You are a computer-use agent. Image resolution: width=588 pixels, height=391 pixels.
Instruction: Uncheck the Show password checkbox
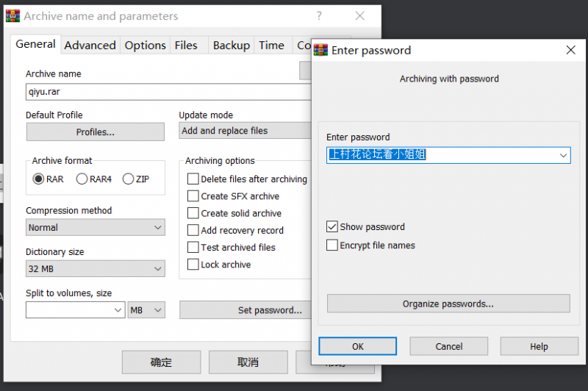[x=333, y=227]
